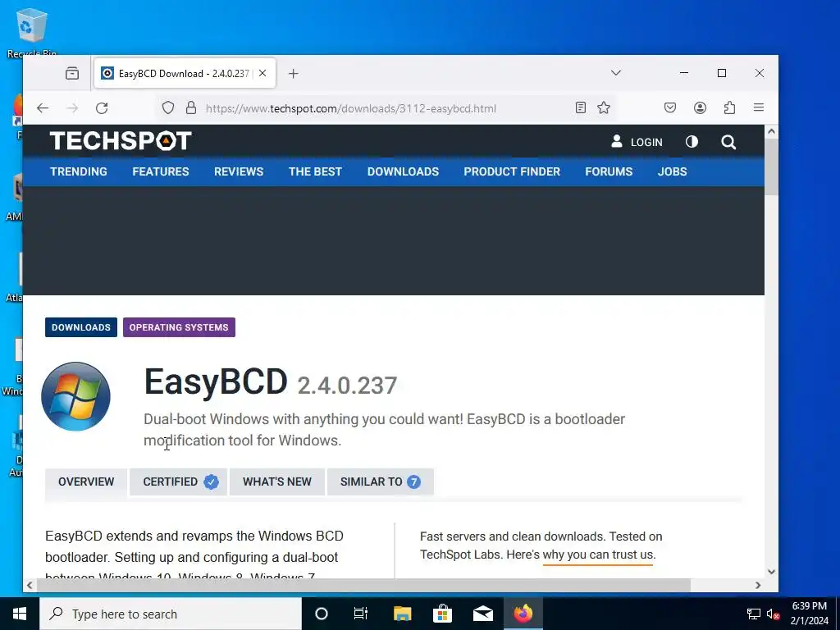Select the OVERVIEW tab

pyautogui.click(x=86, y=482)
